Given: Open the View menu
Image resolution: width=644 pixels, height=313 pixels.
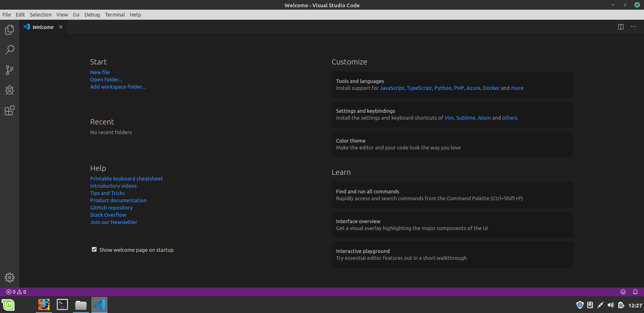Looking at the screenshot, I should [62, 15].
